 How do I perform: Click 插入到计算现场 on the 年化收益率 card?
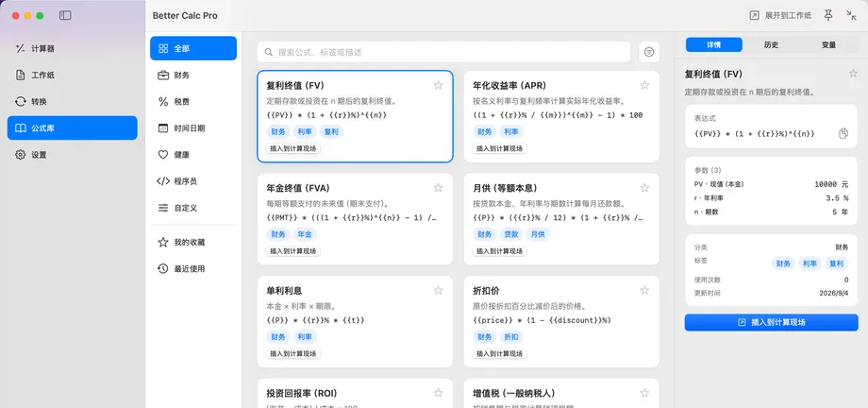pyautogui.click(x=500, y=148)
